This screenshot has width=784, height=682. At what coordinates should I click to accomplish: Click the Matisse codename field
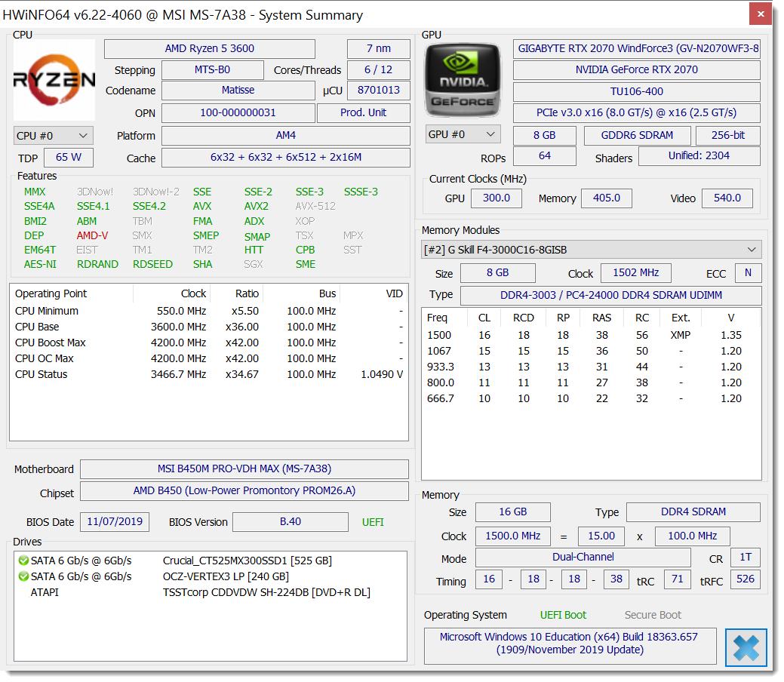[x=238, y=91]
